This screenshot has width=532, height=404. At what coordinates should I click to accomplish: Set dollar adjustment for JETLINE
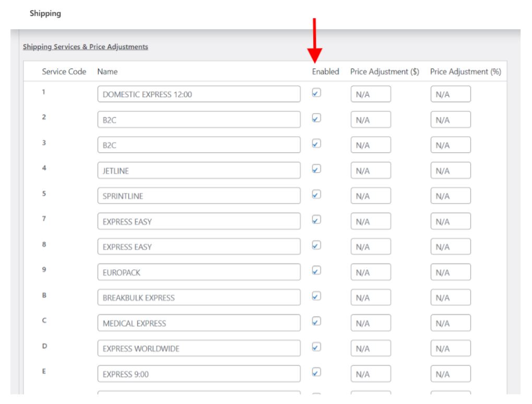(x=371, y=170)
